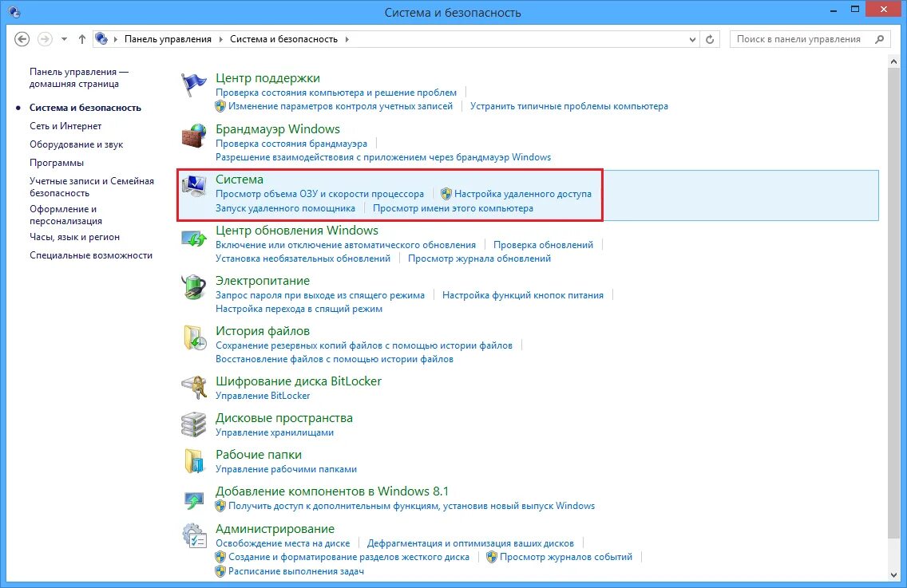This screenshot has width=907, height=588.
Task: Select the Панель управления breadcrumb
Action: (x=168, y=39)
